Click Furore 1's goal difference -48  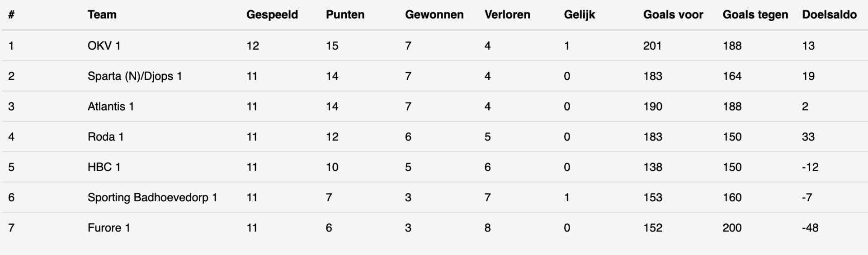[x=810, y=228]
